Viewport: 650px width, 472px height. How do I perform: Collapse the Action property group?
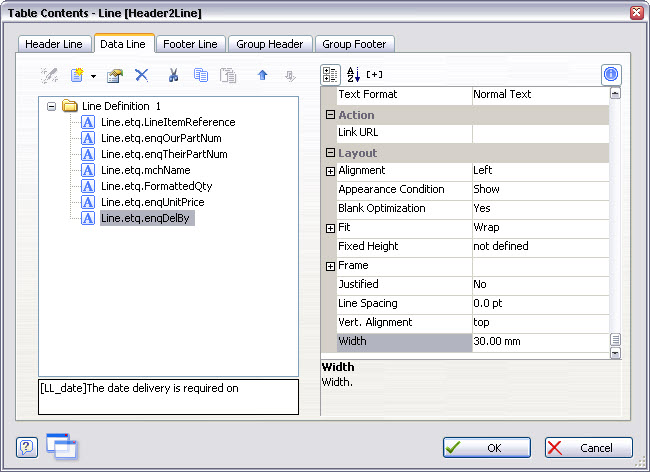coord(330,115)
